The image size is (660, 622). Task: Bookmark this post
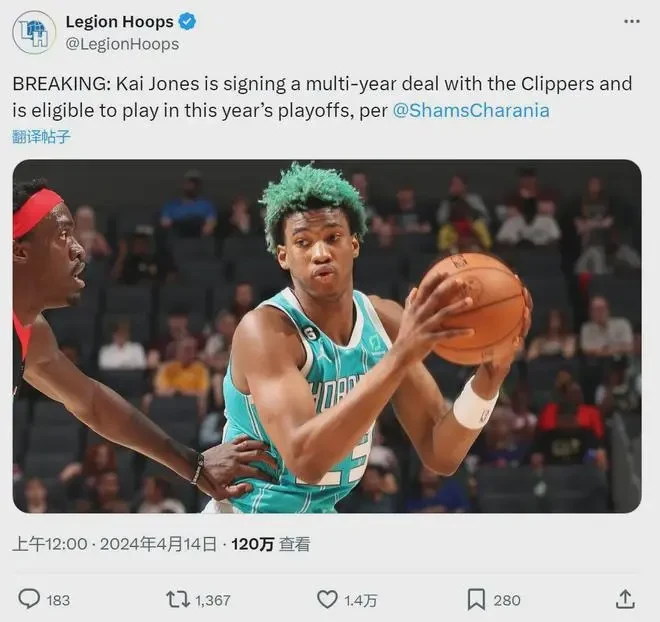476,599
